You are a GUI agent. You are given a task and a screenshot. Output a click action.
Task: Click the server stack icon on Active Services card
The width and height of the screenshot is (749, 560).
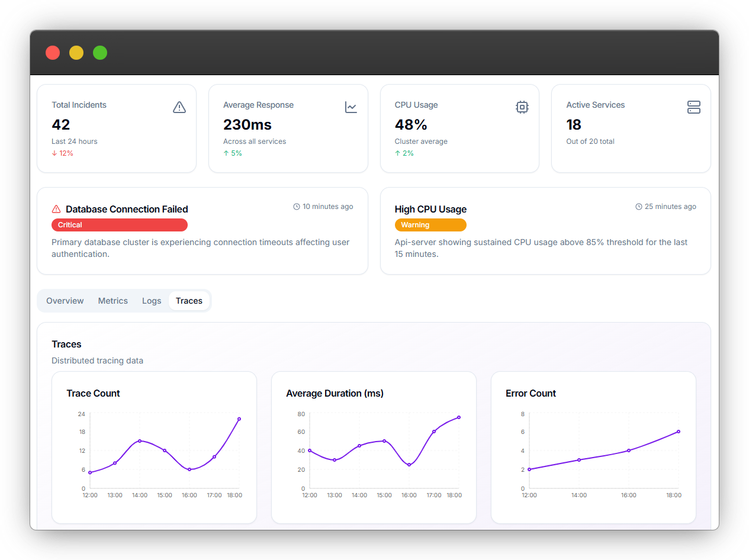coord(693,107)
